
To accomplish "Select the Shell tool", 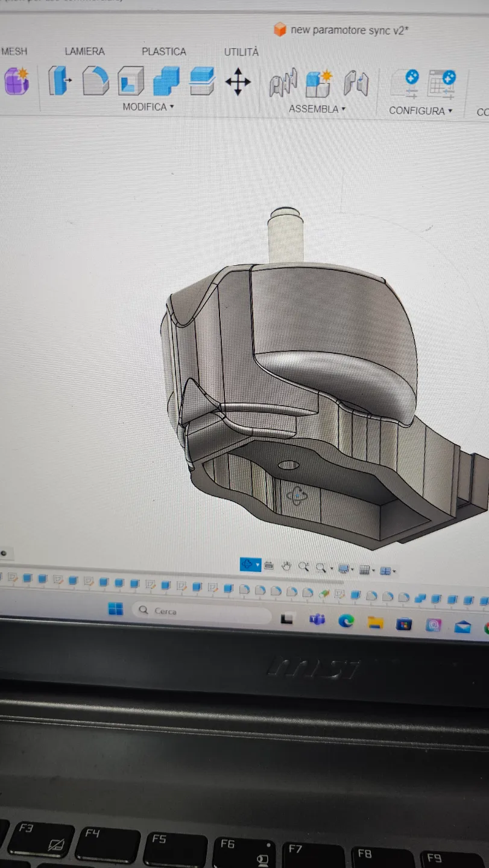I will tap(131, 81).
